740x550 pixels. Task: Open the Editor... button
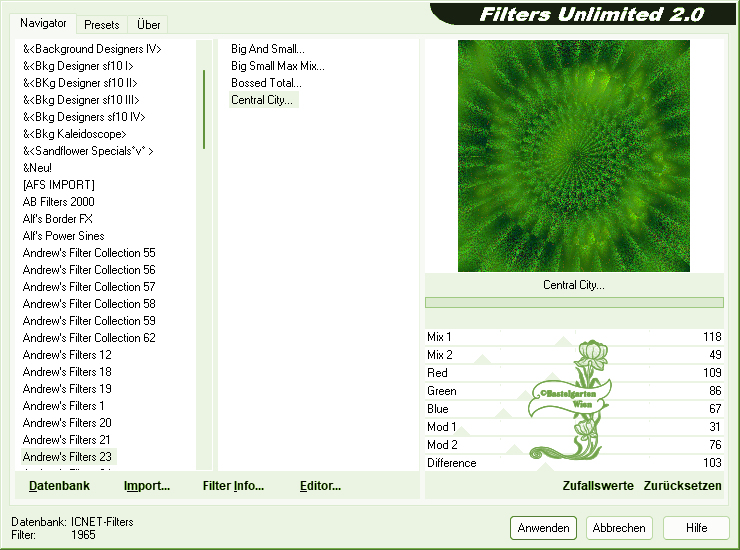320,486
